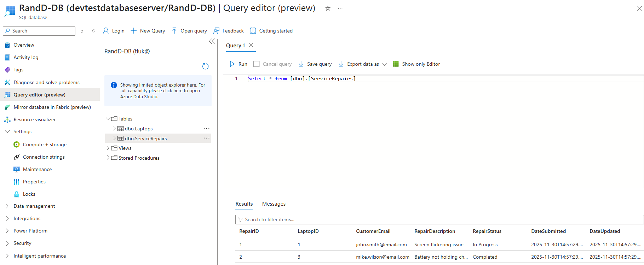644x265 pixels.
Task: Click the Getting started book icon
Action: tap(253, 31)
